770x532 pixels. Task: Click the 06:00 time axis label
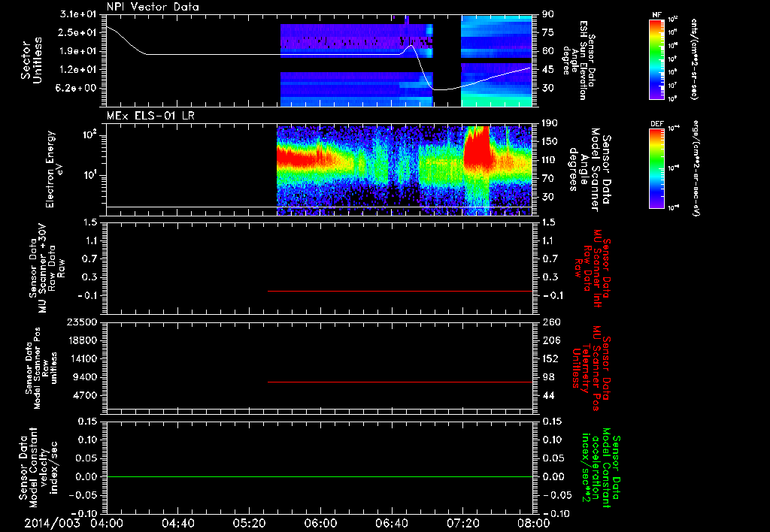pos(320,523)
